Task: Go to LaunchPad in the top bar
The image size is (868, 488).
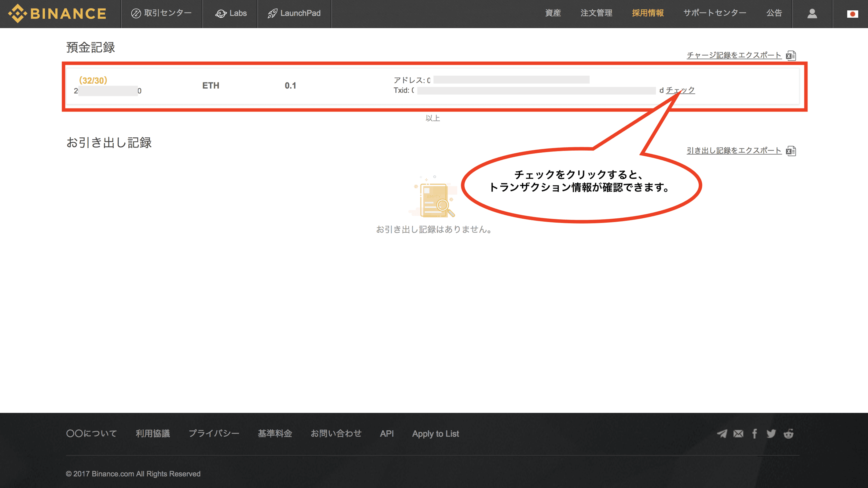Action: 294,13
